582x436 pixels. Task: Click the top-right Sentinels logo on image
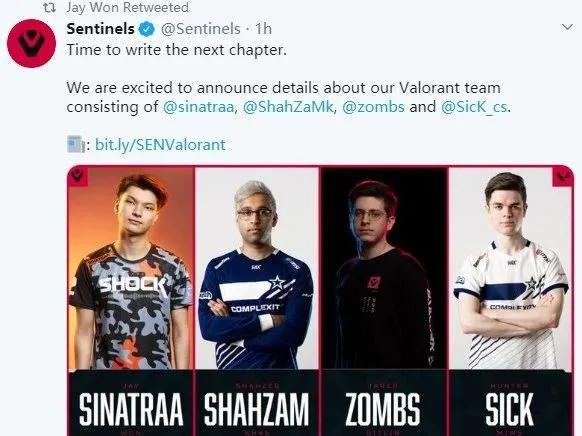tap(563, 176)
